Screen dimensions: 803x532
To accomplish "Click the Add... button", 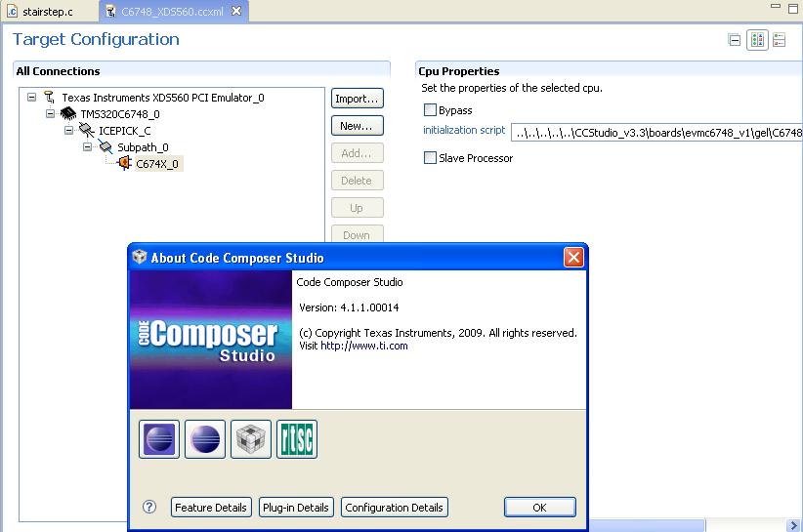I will pos(357,153).
